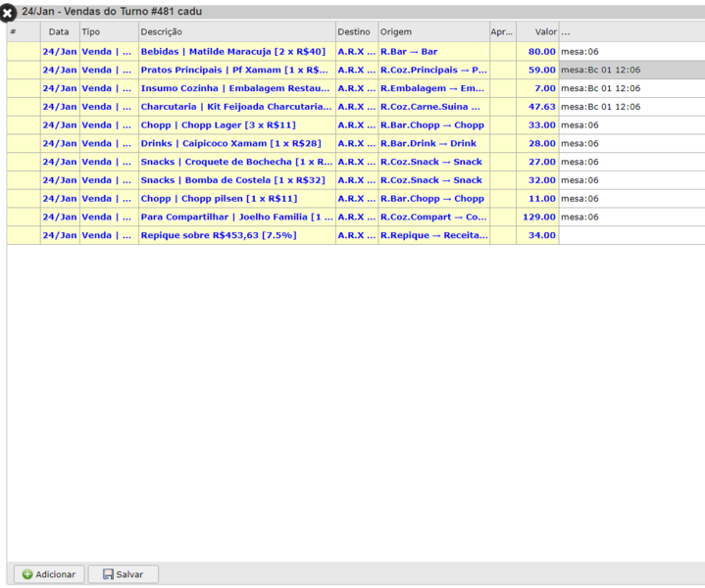This screenshot has height=588, width=705.
Task: Click origin 'R.Coz.Compart → Co...' cell
Action: [x=433, y=218]
